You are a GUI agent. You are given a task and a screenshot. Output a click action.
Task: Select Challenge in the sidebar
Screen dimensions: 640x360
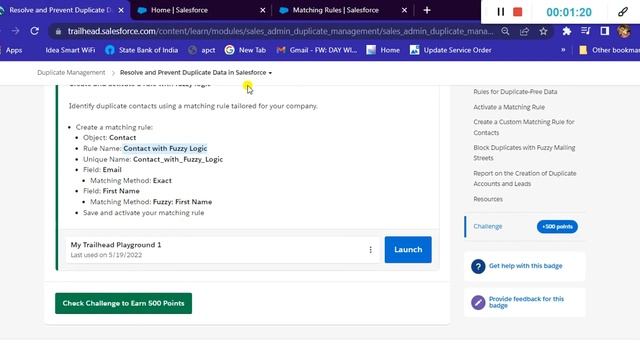(x=488, y=227)
